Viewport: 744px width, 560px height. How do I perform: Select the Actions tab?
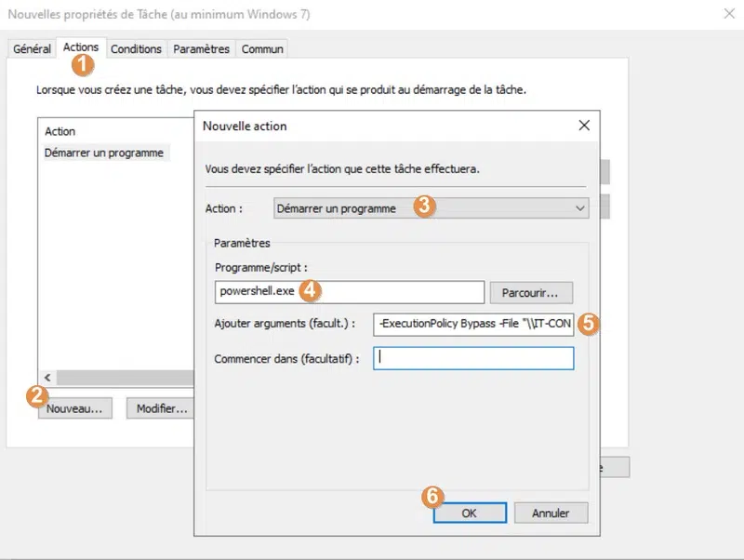tap(80, 47)
